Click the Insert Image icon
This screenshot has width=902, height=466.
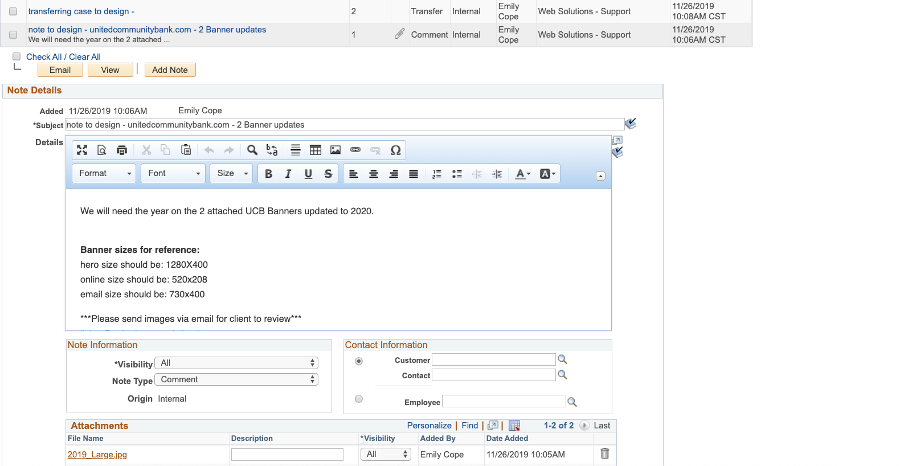pyautogui.click(x=335, y=150)
